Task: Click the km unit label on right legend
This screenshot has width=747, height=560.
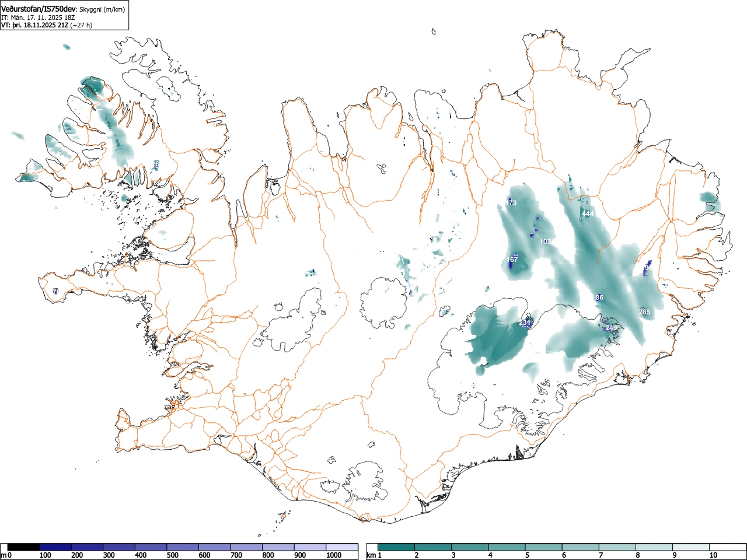Action: tap(371, 555)
